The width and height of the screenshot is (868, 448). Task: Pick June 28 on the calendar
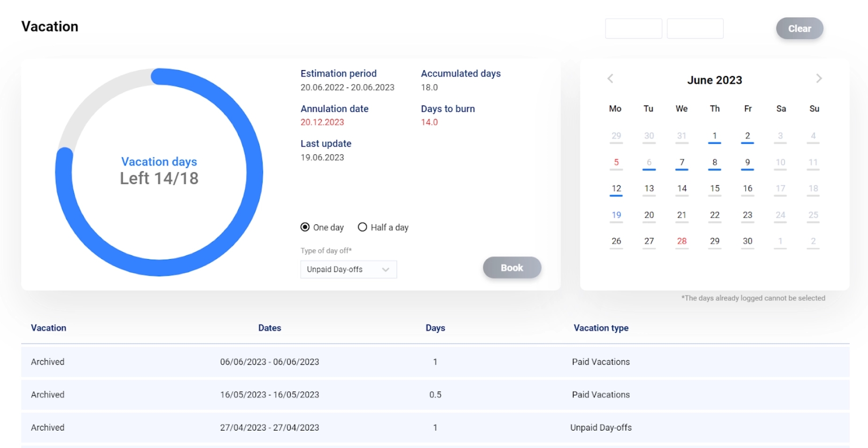(682, 241)
